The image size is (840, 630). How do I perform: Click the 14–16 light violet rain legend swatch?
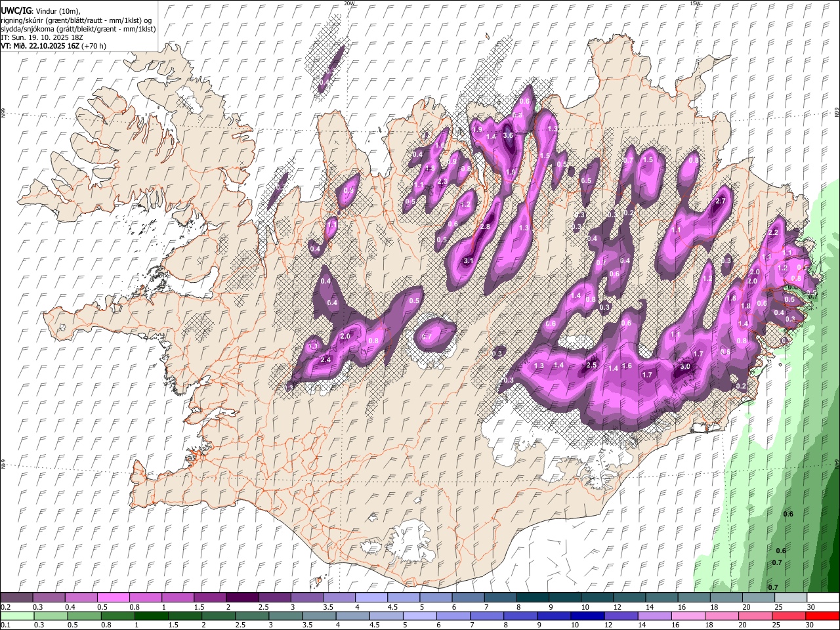click(x=654, y=616)
